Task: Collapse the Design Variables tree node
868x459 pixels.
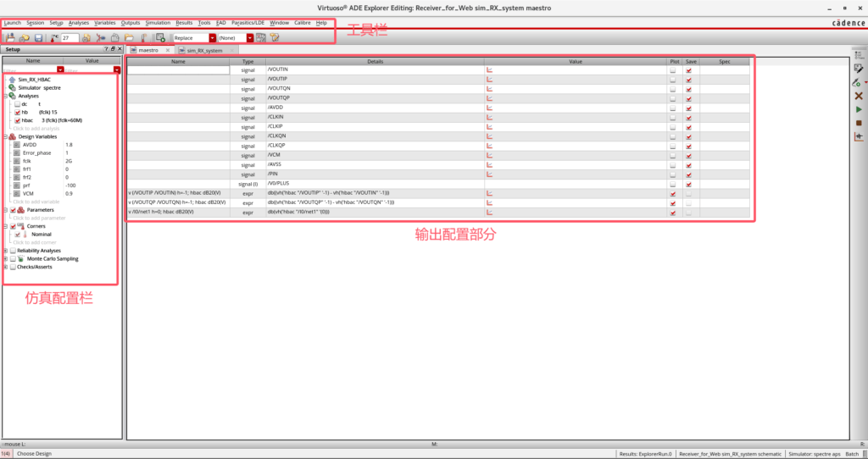Action: coord(5,136)
